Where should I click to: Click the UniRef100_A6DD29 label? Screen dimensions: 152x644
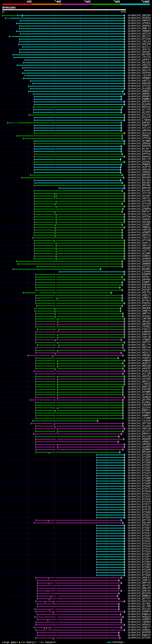[139, 617]
